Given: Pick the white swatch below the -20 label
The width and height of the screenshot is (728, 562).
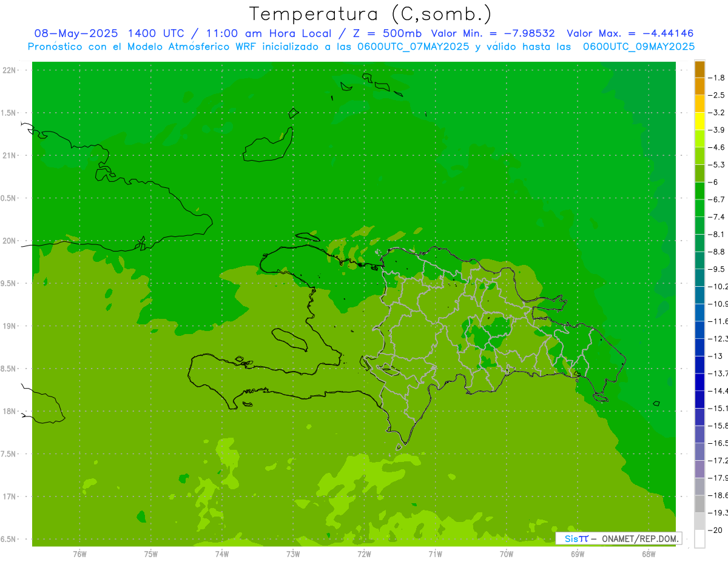Looking at the screenshot, I should [699, 539].
